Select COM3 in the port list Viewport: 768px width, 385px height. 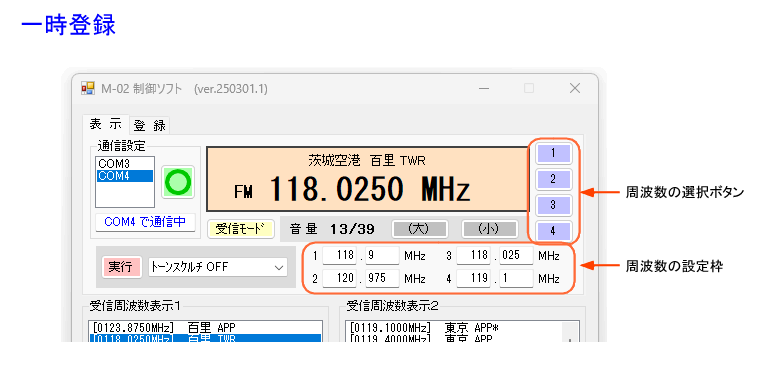click(x=125, y=164)
